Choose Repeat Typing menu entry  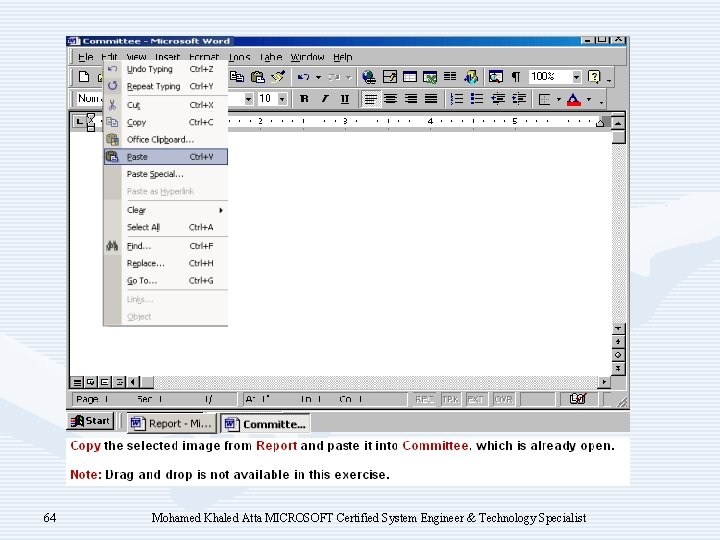165,86
